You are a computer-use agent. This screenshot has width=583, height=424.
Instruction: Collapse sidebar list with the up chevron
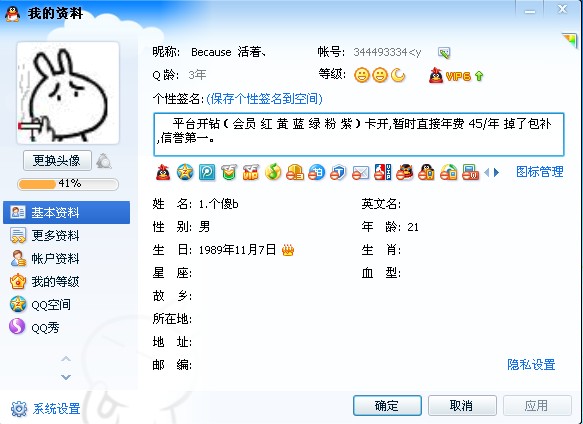(66, 359)
